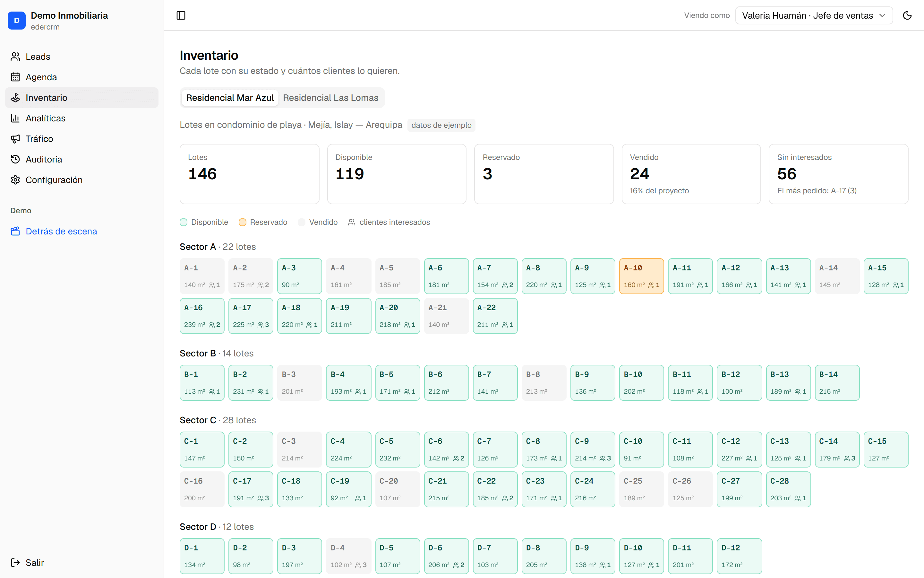
Task: Click the Sector B 14 lotes heading
Action: click(217, 354)
